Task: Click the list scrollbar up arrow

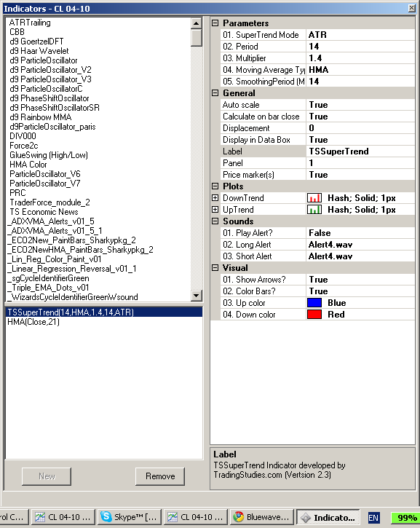Action: [197, 23]
